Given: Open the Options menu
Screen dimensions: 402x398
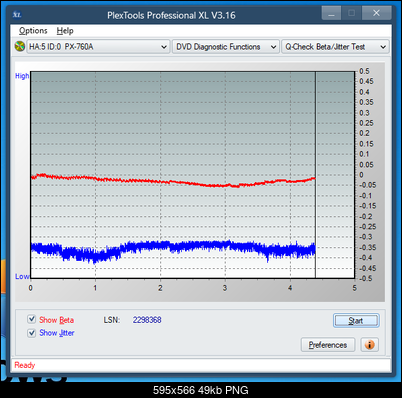Looking at the screenshot, I should coord(33,31).
